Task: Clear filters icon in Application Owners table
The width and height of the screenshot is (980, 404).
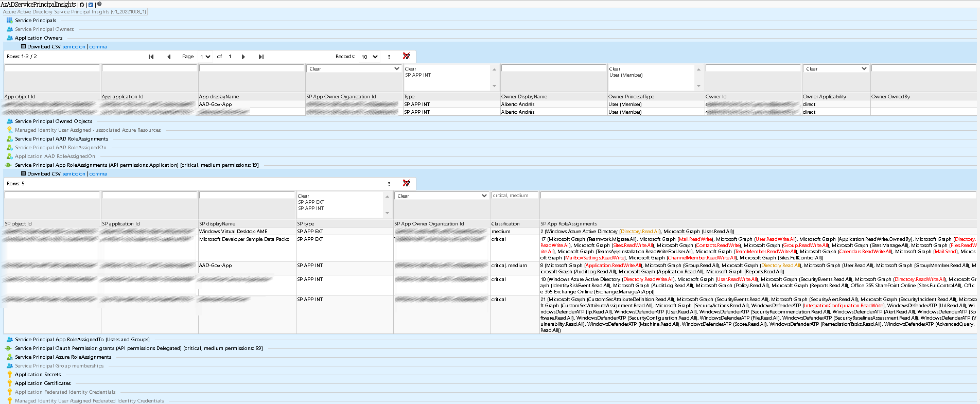Action: 407,56
